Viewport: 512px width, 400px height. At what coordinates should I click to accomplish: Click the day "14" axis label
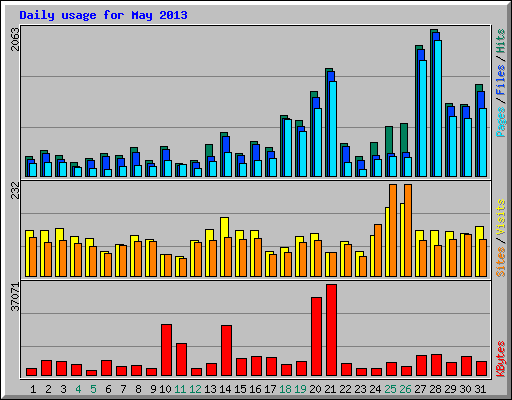(225, 389)
